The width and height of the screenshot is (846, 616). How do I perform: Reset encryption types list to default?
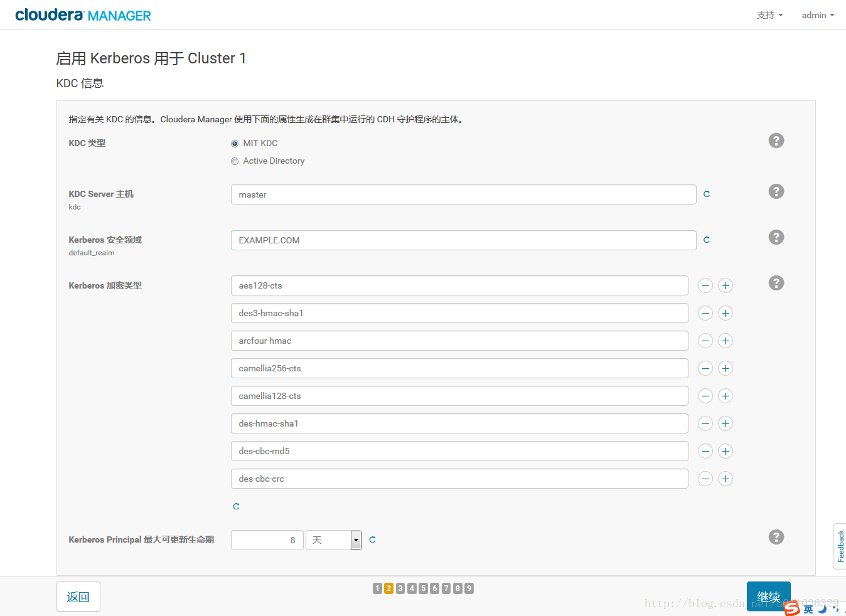point(237,506)
